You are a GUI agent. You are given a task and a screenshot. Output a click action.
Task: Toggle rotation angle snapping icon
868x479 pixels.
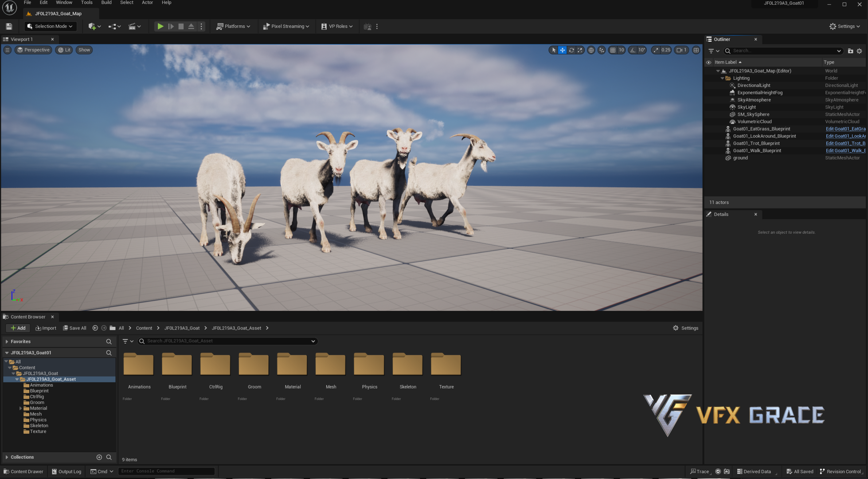click(x=633, y=50)
